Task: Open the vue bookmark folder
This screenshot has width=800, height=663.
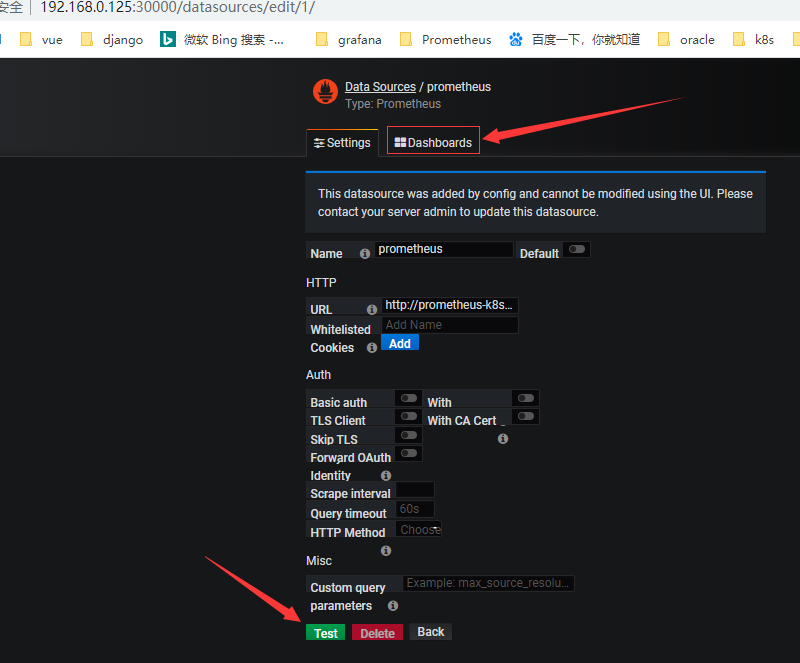Action: [x=41, y=40]
